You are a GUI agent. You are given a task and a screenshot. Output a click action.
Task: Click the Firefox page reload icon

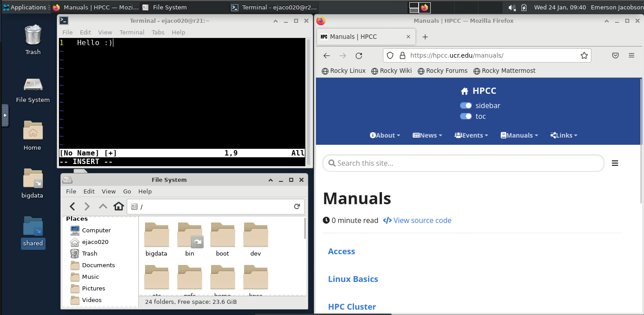tap(359, 56)
